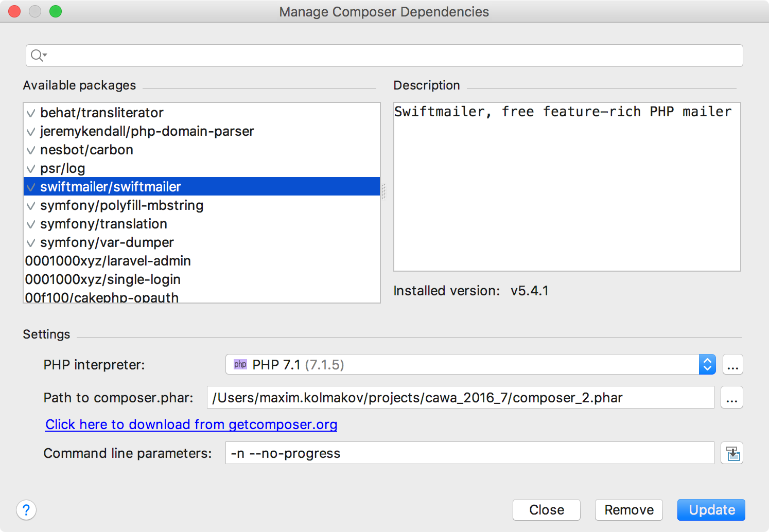Click the splitter handle between panels
This screenshot has height=532, width=769.
[383, 191]
